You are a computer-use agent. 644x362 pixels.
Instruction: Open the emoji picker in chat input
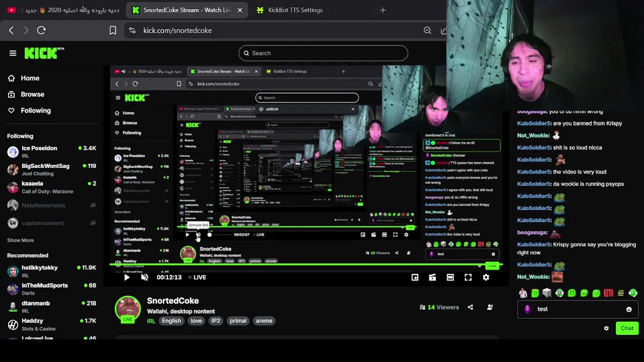click(629, 309)
